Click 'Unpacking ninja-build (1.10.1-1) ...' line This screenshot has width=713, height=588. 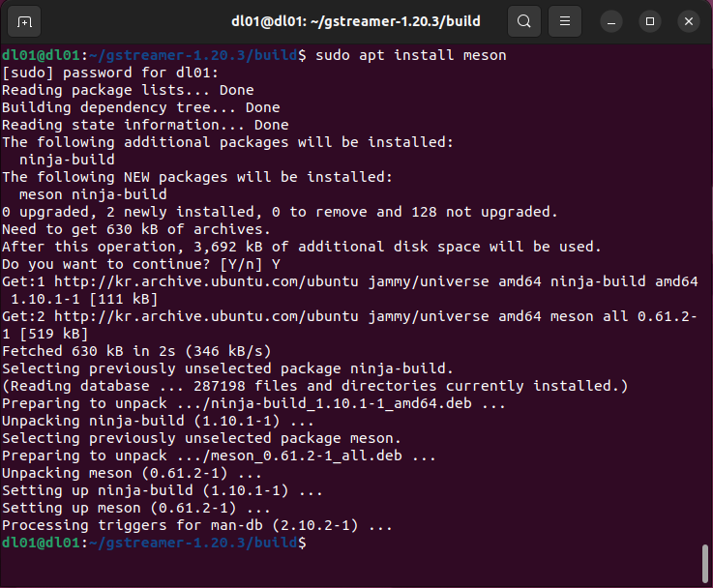click(159, 421)
